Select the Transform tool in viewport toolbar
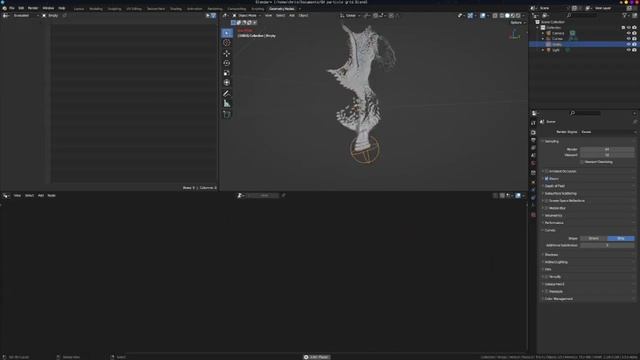640x360 pixels. pyautogui.click(x=227, y=83)
